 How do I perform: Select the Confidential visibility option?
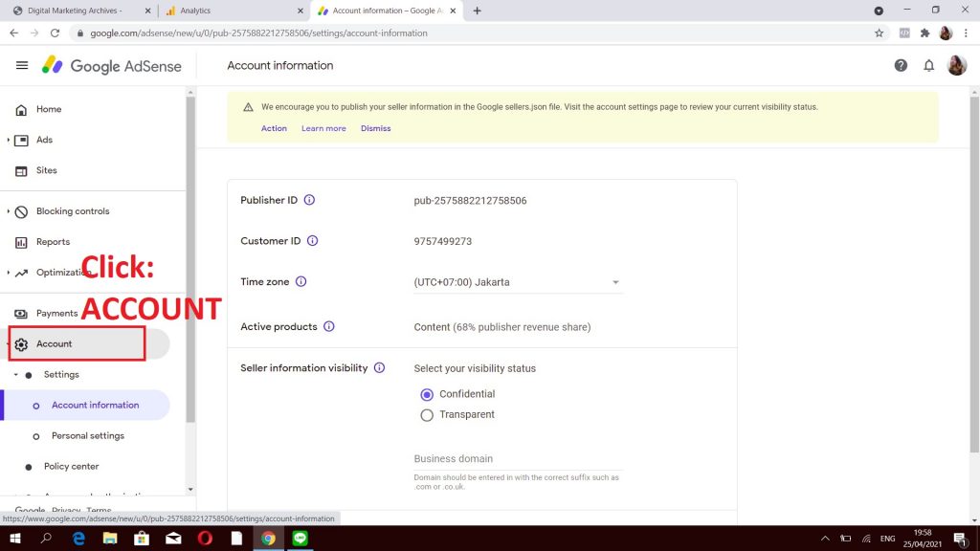pyautogui.click(x=427, y=394)
